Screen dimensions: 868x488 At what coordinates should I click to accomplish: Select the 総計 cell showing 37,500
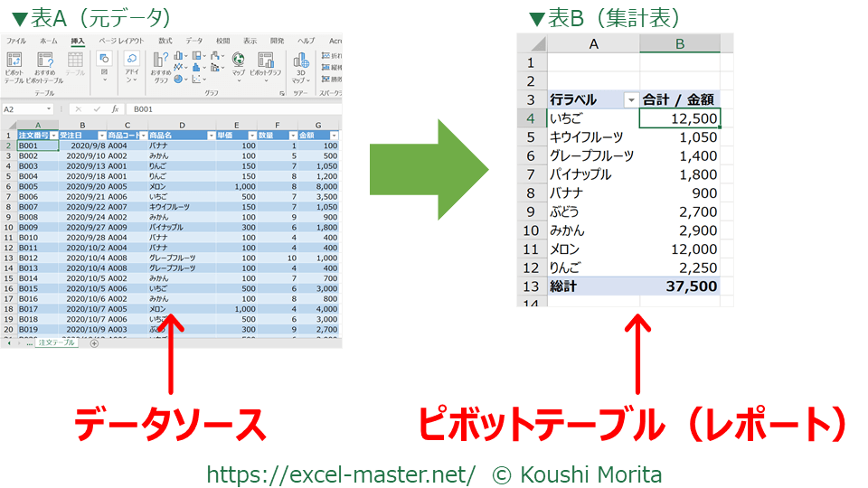(x=680, y=286)
